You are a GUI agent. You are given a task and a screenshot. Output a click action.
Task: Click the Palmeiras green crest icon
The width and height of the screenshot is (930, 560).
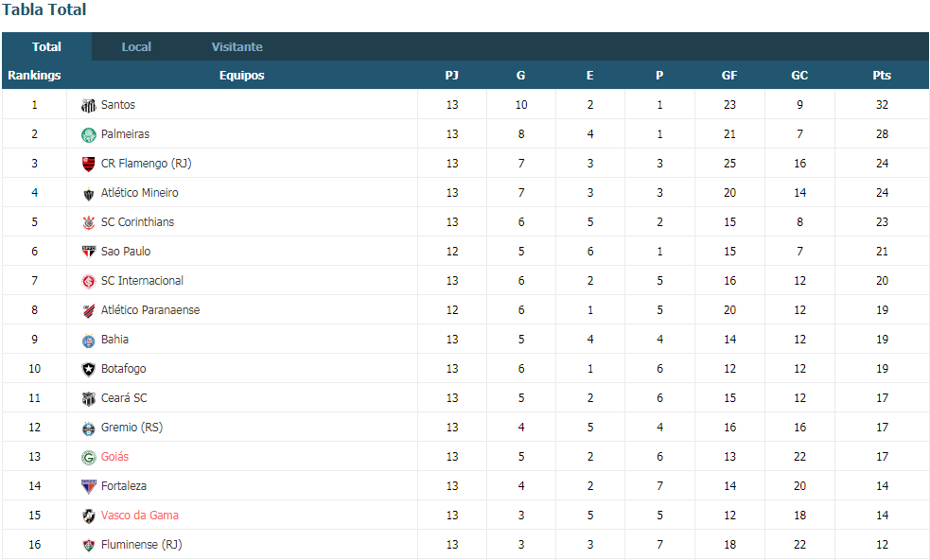(x=88, y=135)
